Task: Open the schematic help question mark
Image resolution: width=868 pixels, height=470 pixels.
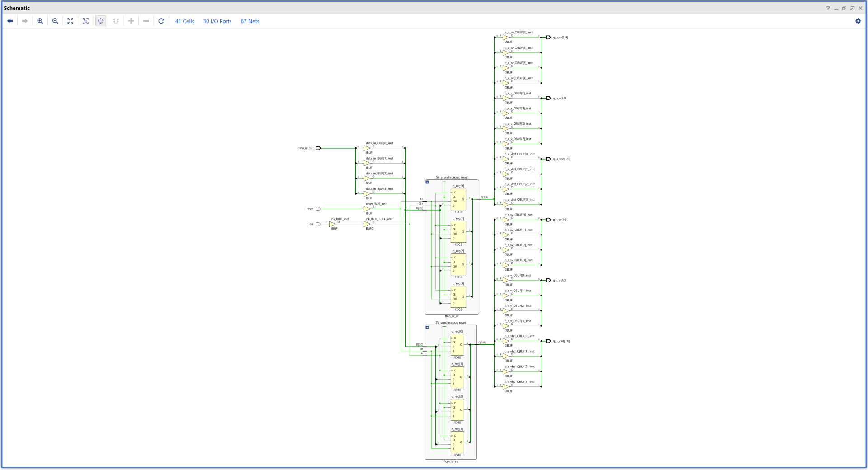Action: click(x=828, y=8)
